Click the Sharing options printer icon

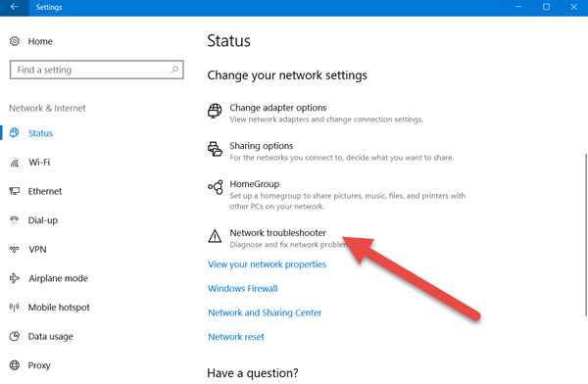tap(215, 149)
